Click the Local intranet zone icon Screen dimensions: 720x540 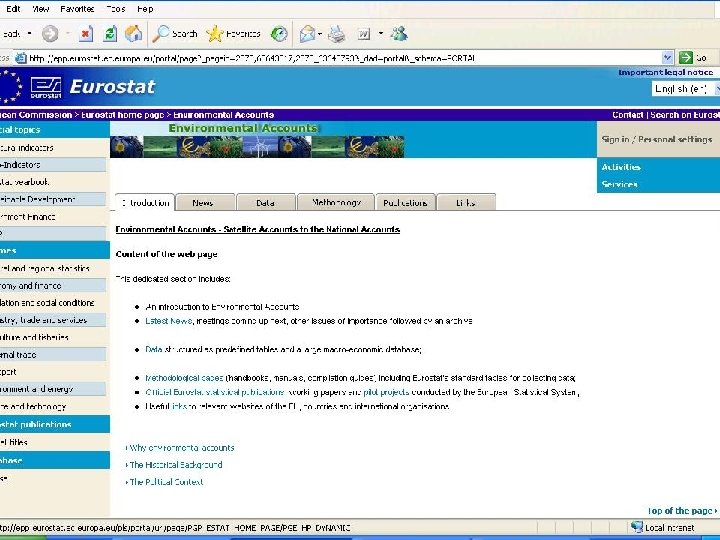[637, 527]
